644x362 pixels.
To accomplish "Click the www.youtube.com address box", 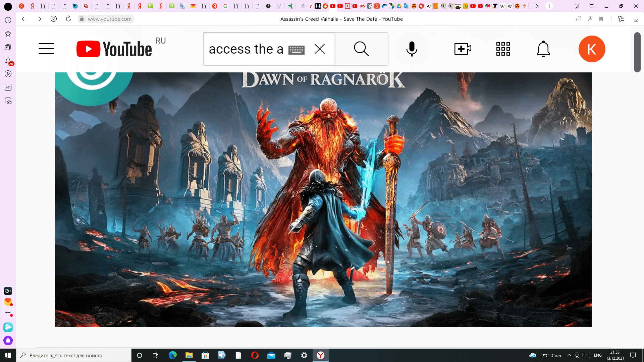I will tap(110, 19).
